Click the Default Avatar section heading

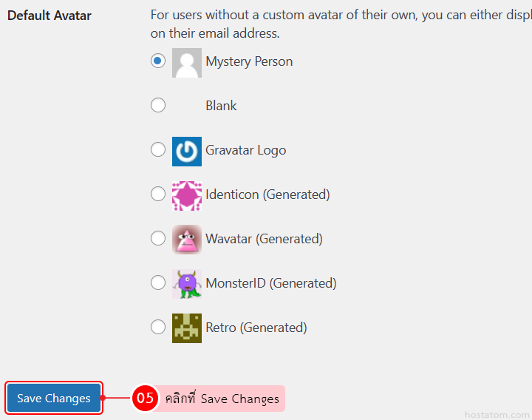coord(50,16)
